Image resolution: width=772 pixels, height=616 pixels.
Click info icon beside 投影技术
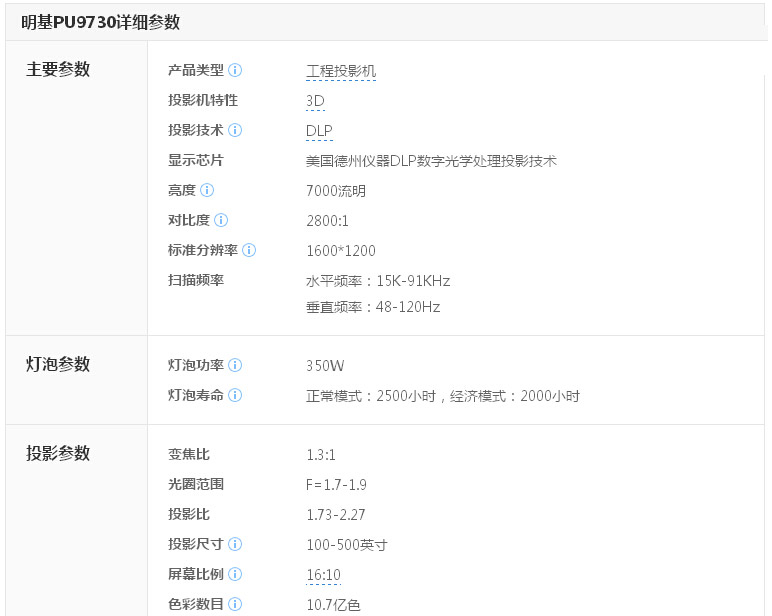tap(235, 130)
